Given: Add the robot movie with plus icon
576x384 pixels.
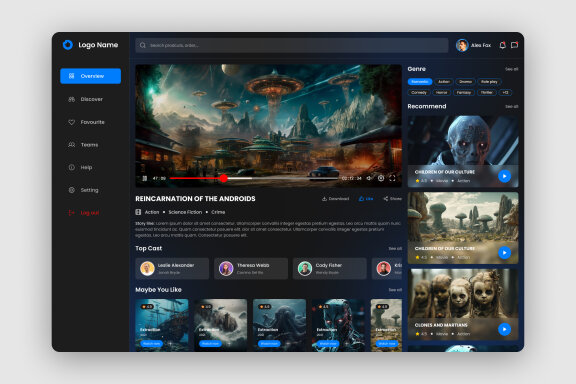Looking at the screenshot, I should [347, 344].
